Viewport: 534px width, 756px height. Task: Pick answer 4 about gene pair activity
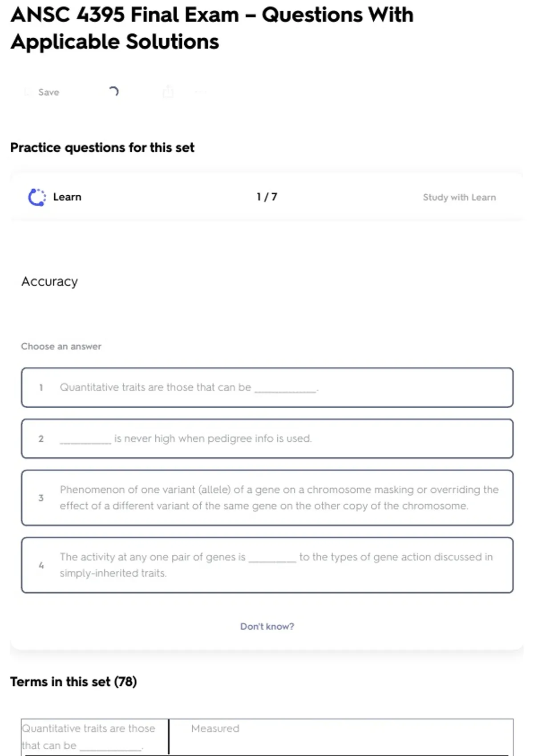pos(267,565)
